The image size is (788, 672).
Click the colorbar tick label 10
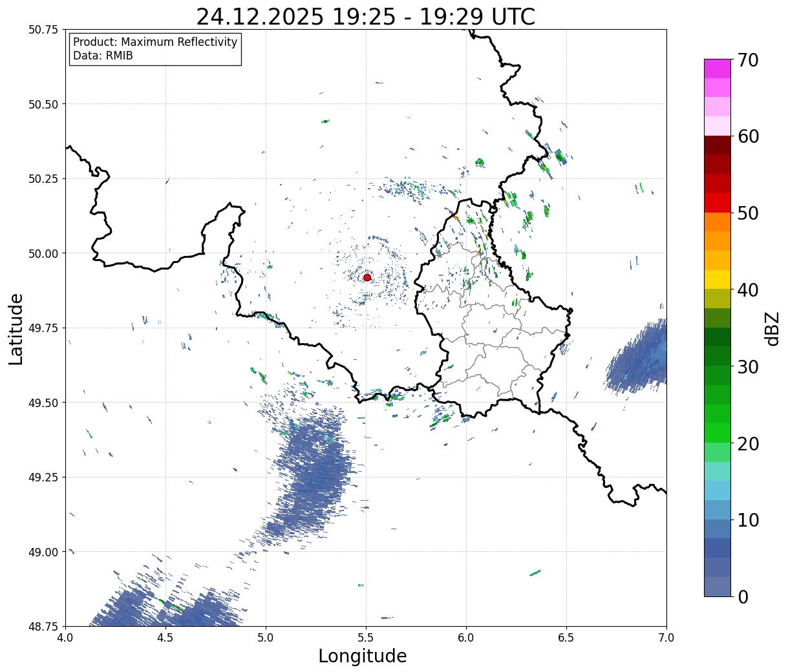[x=748, y=520]
